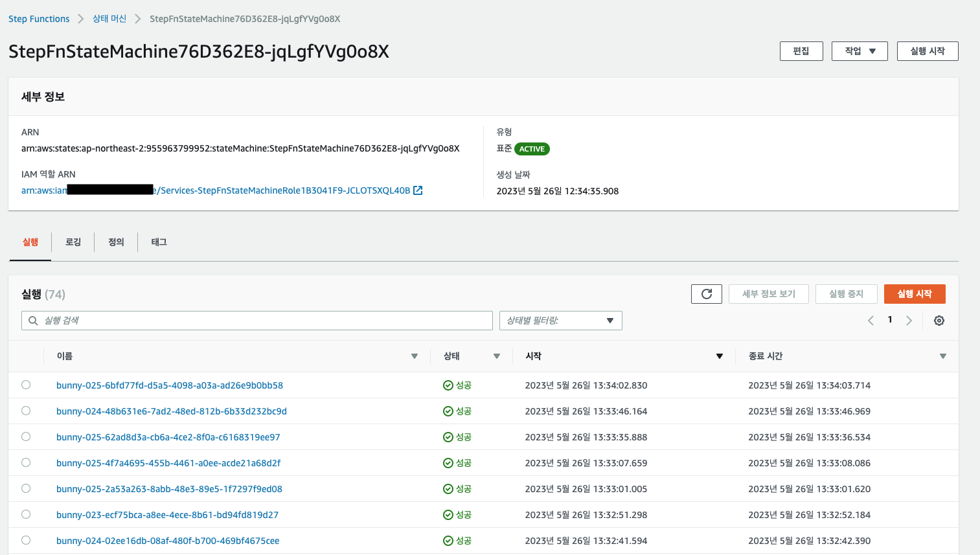Click the top 실행 시작 button

(x=928, y=51)
